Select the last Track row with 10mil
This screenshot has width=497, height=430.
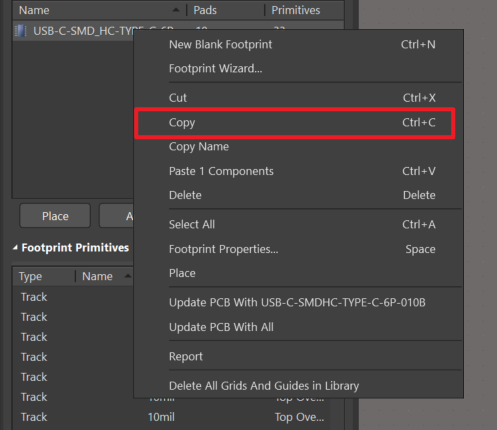[x=171, y=417]
